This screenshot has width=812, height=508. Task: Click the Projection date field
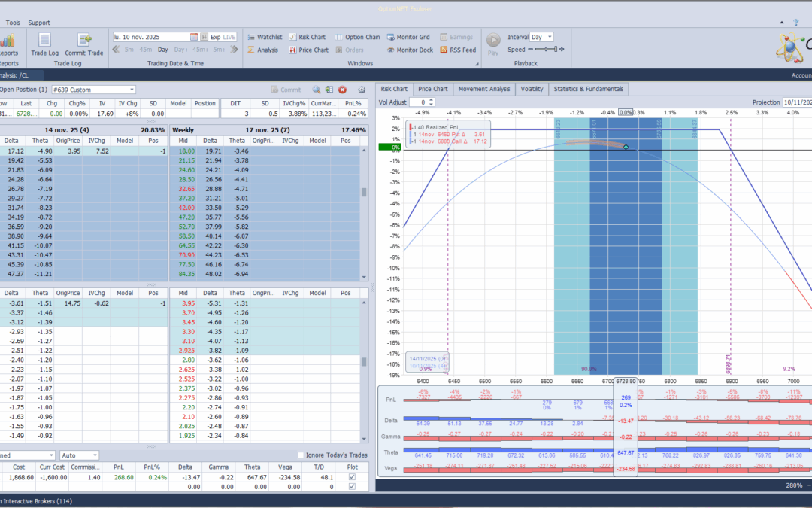797,102
